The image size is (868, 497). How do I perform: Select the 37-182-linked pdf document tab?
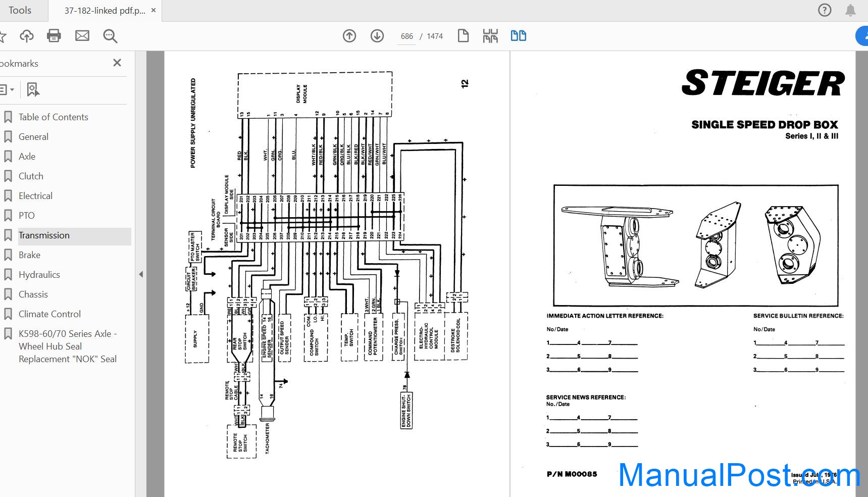pyautogui.click(x=105, y=11)
